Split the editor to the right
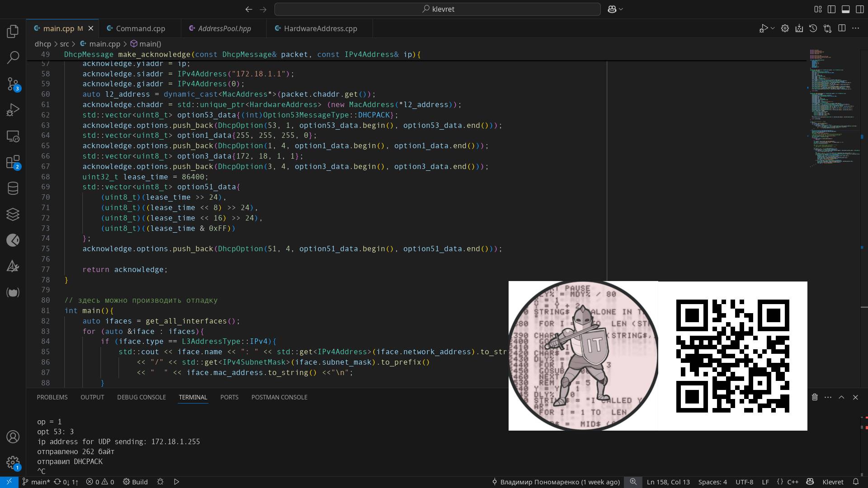This screenshot has width=868, height=488. [x=842, y=28]
